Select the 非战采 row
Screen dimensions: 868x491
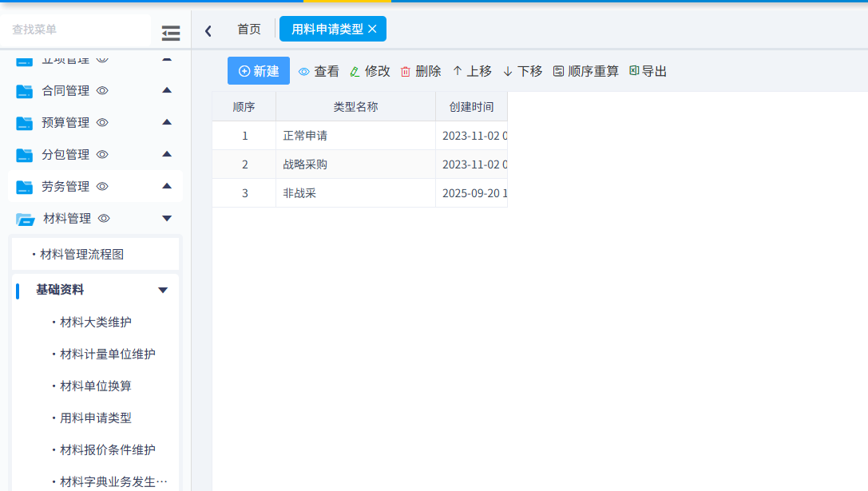click(x=360, y=193)
